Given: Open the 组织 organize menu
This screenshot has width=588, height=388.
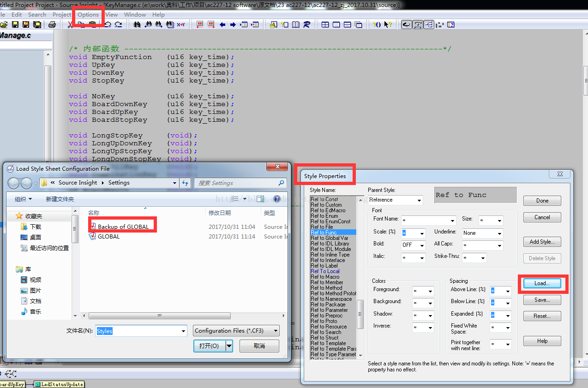Looking at the screenshot, I should click(23, 199).
